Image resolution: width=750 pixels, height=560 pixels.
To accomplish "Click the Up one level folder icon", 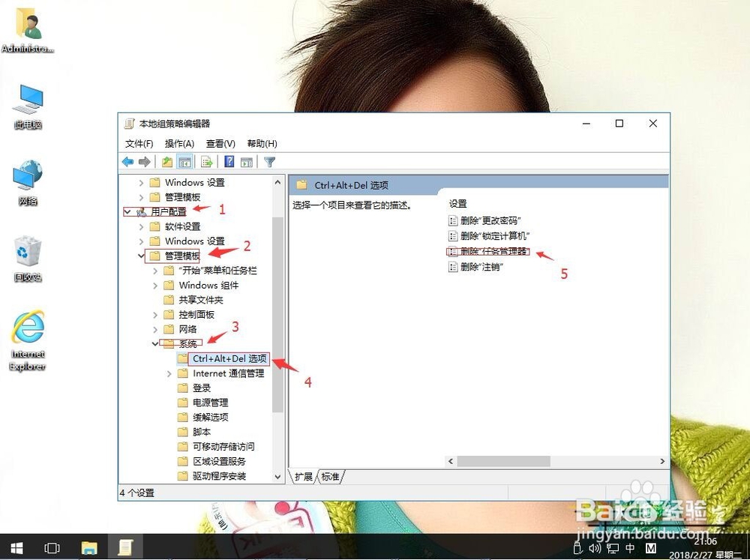I will (167, 162).
